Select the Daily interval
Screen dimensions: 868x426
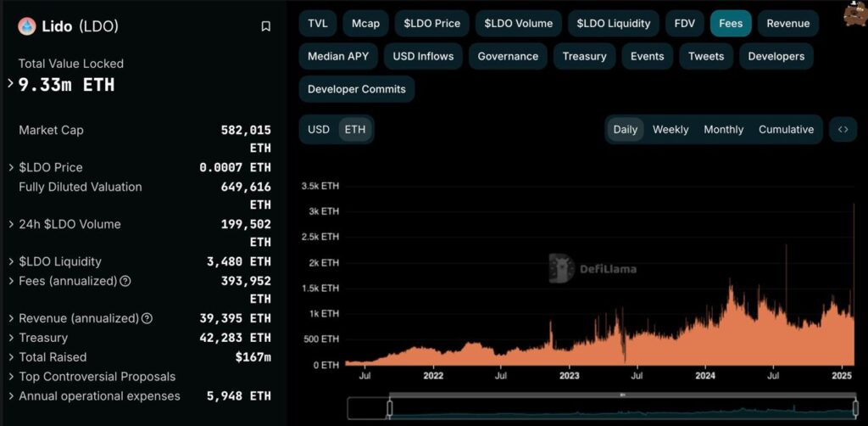pos(626,130)
